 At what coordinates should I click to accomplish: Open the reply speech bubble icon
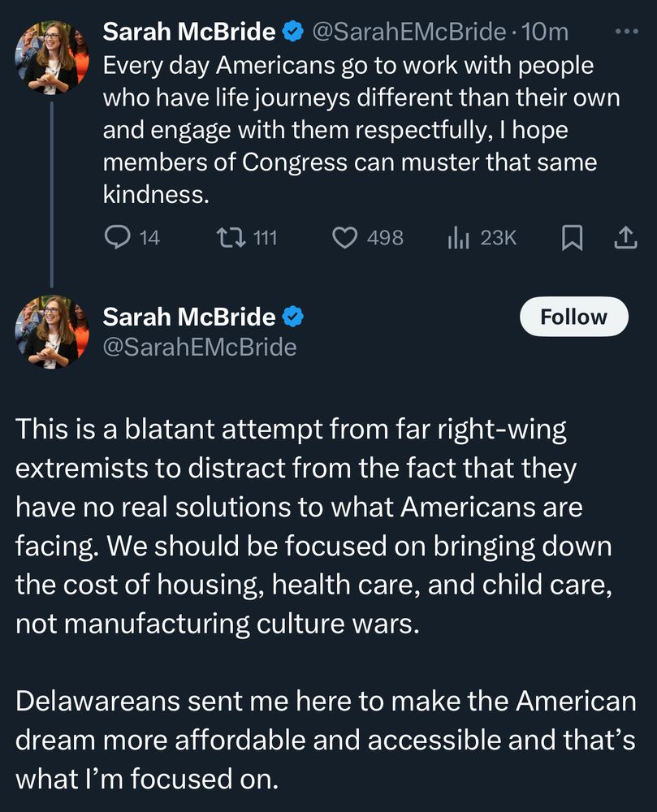point(119,237)
